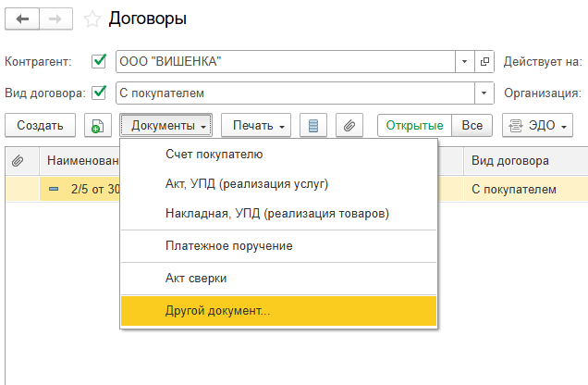Click the list view icon button
The image size is (588, 385).
[313, 125]
